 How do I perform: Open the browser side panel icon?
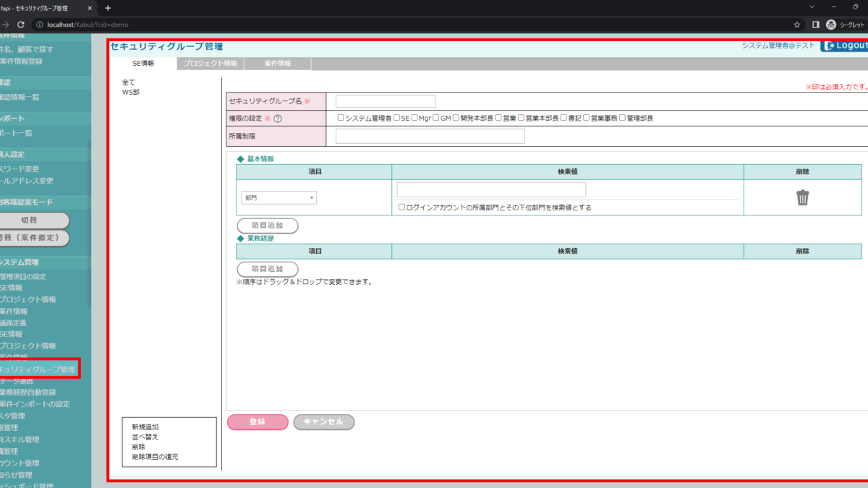(x=815, y=25)
